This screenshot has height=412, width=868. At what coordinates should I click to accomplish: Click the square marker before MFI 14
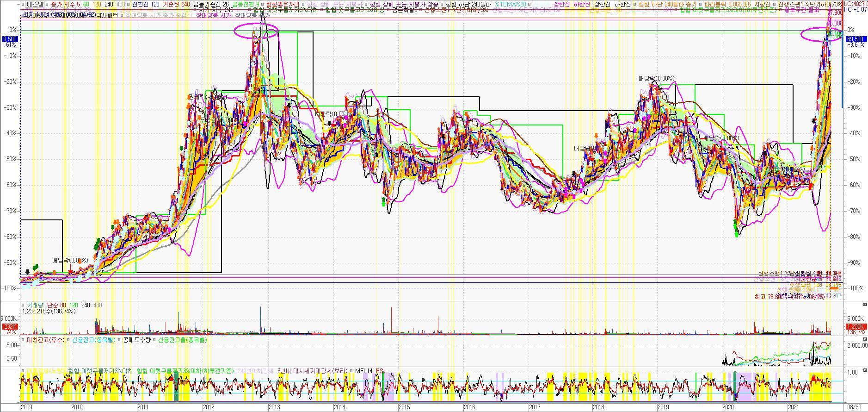click(x=352, y=371)
